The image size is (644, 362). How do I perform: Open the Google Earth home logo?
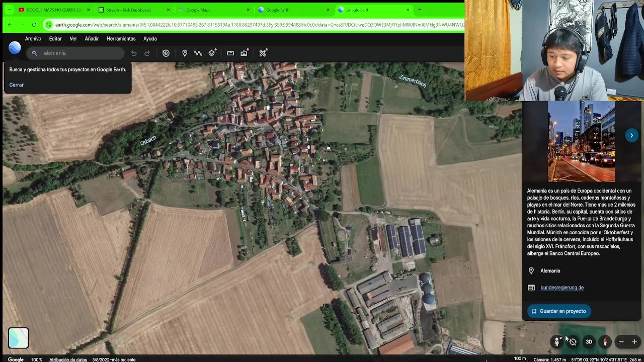15,48
